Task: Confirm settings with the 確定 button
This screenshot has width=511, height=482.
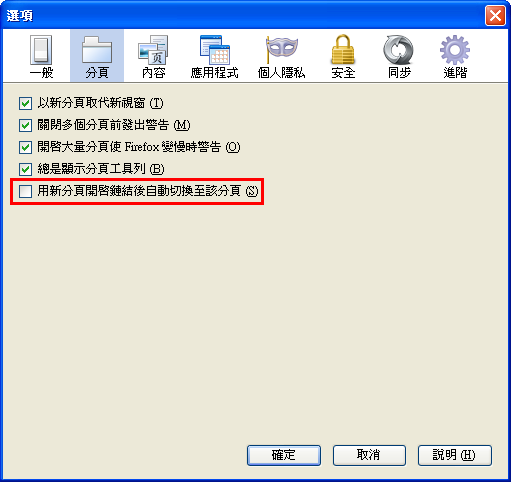Action: tap(284, 455)
